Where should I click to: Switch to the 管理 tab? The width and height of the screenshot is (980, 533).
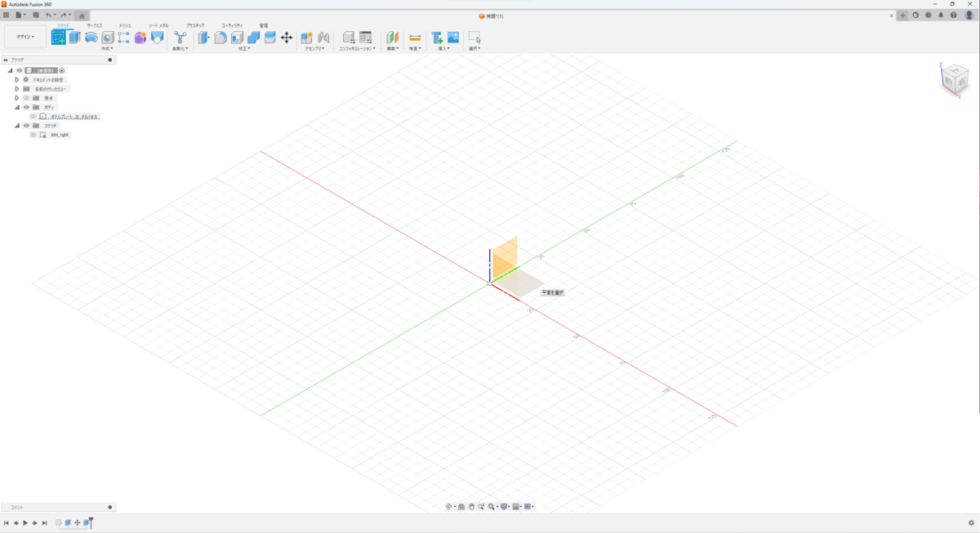coord(264,25)
